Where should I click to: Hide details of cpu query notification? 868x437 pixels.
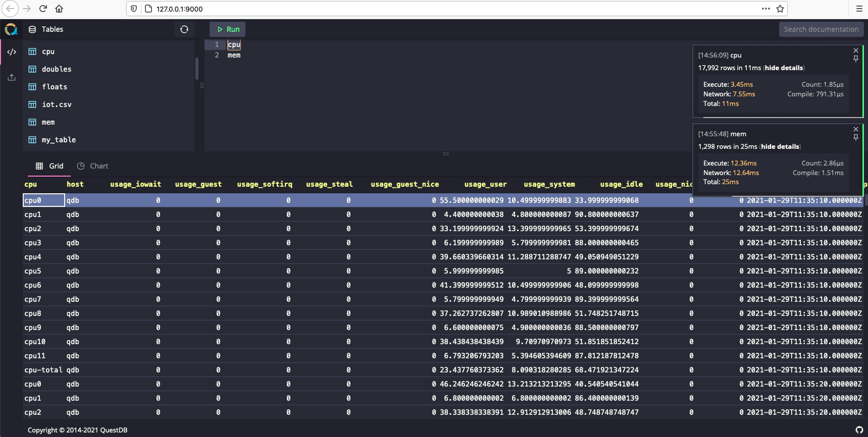point(784,68)
